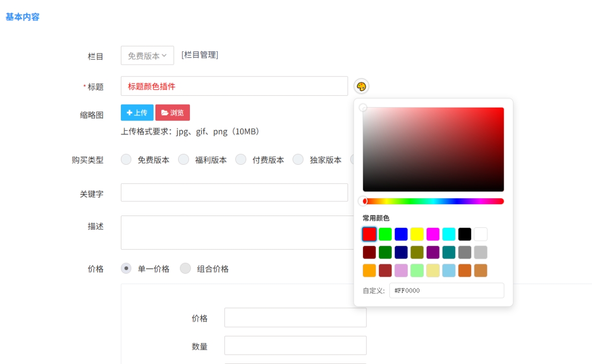Choose the orange color swatch
The height and width of the screenshot is (364, 592).
point(370,270)
